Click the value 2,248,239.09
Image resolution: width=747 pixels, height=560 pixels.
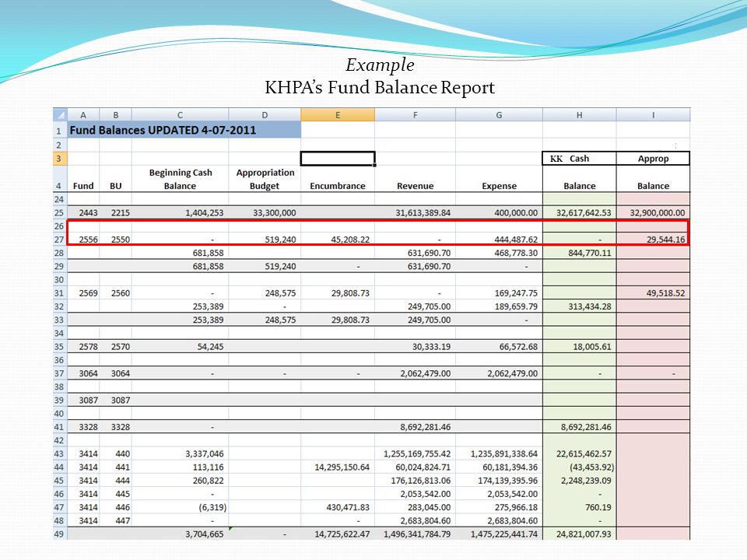coord(586,481)
